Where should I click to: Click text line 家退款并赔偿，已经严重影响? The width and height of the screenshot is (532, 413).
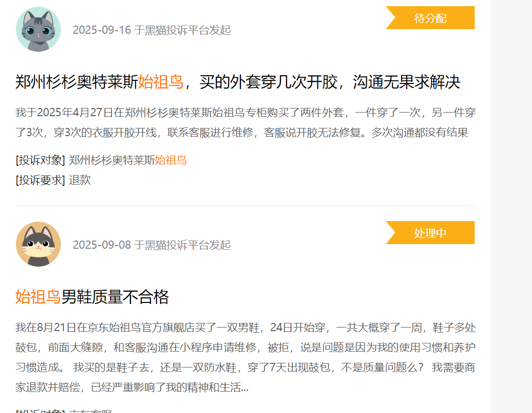pyautogui.click(x=132, y=387)
